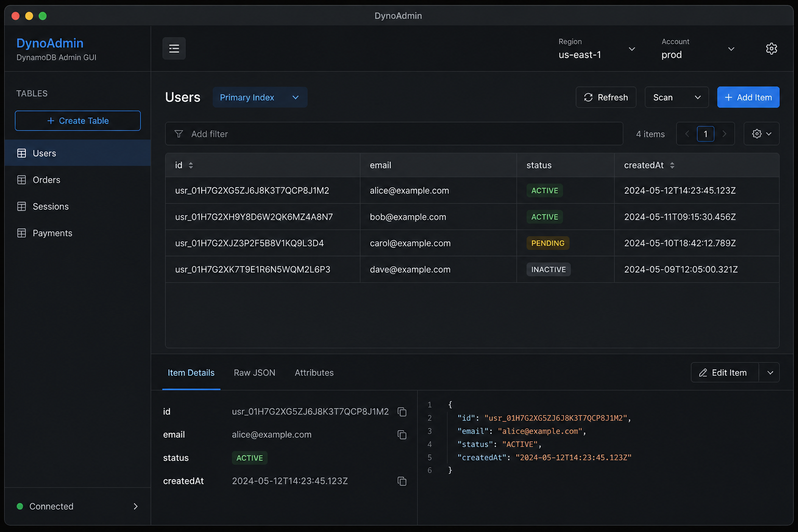Expand the Connected status chevron
Viewport: 798px width, 532px height.
tap(136, 507)
